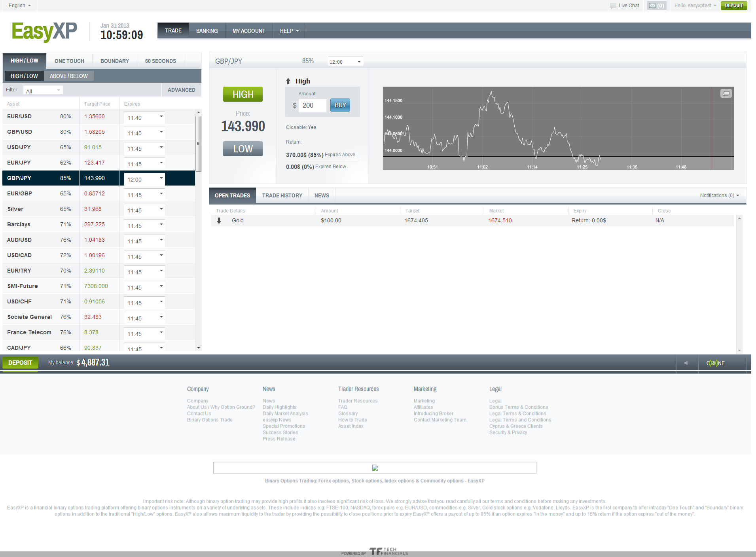Viewport: 756px width, 557px height.
Task: Select the EUR/USD asset row
Action: (x=99, y=116)
